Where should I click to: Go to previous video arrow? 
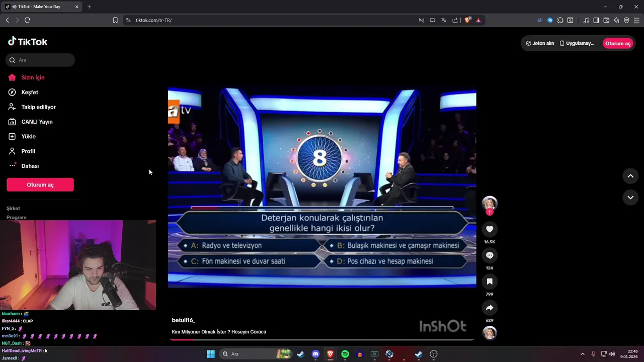[x=630, y=176]
